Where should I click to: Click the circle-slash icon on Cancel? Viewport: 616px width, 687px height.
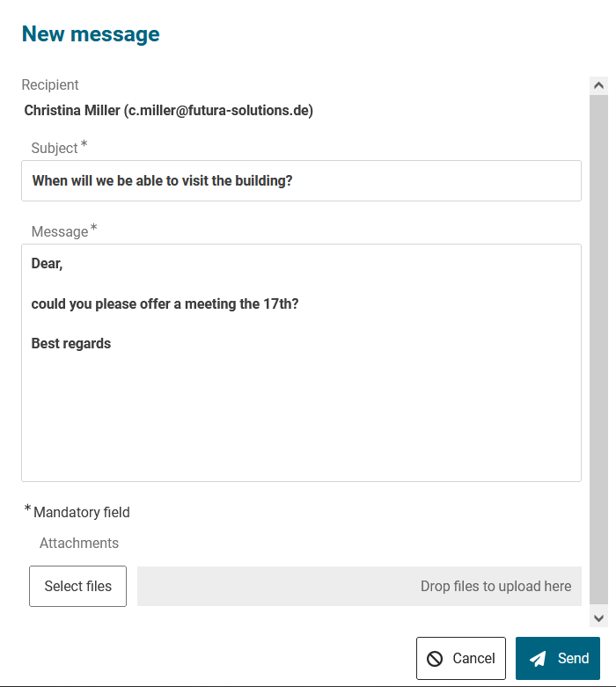pyautogui.click(x=435, y=659)
